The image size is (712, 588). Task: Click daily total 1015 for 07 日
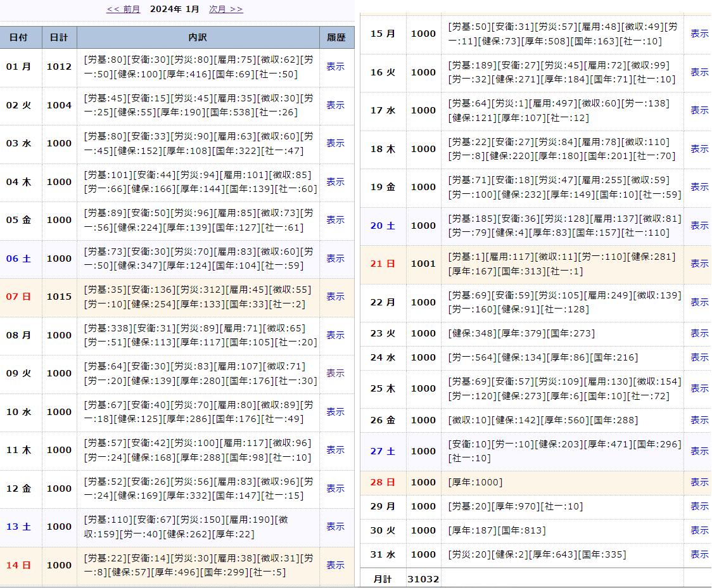59,297
